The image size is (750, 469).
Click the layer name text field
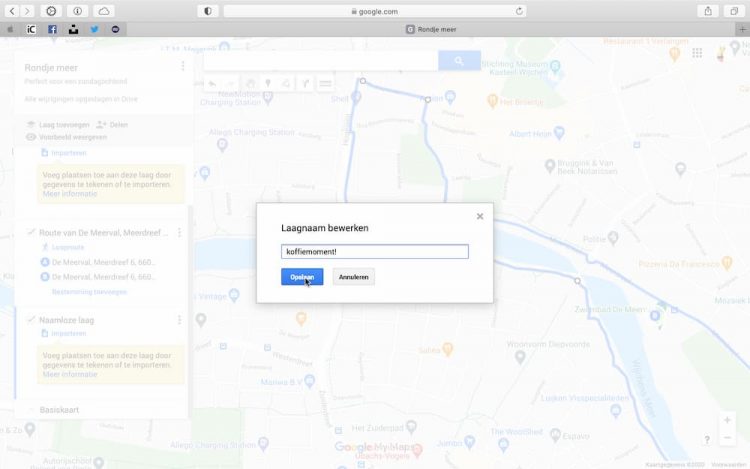click(375, 252)
